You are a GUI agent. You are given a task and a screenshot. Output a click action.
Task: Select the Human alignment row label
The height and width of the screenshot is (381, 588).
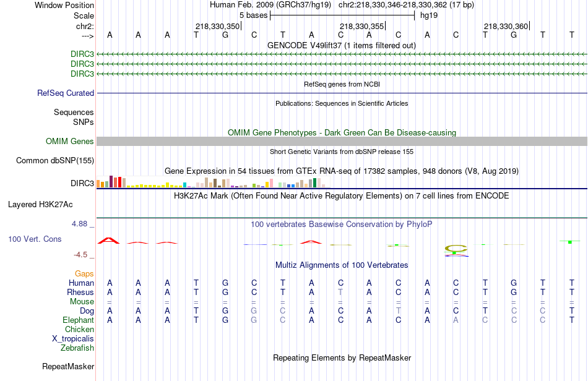(x=81, y=283)
